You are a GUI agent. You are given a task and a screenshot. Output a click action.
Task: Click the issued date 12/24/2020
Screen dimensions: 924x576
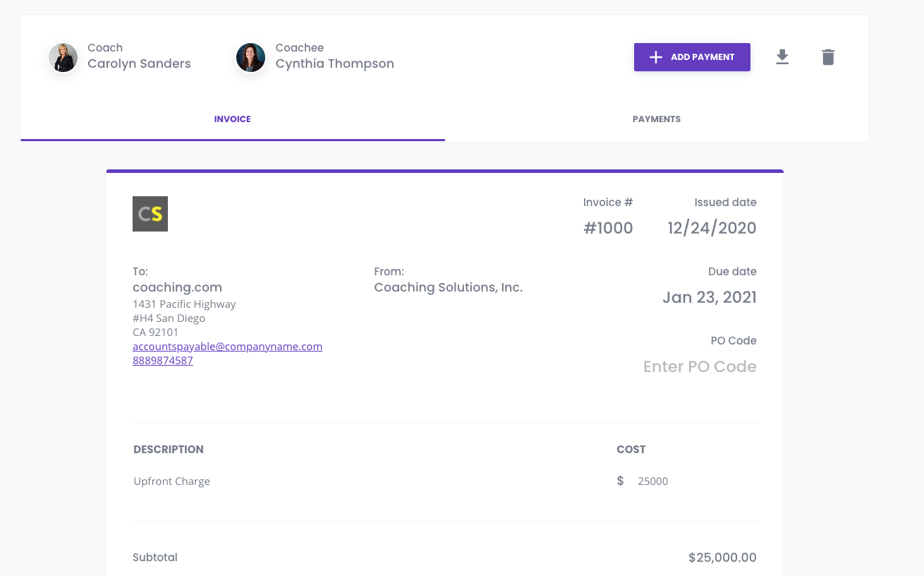pos(712,228)
